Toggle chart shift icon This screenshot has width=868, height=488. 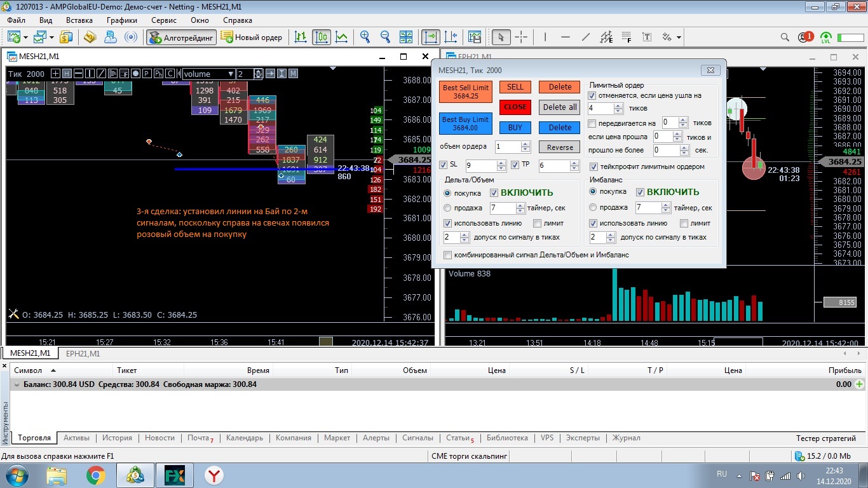[451, 37]
